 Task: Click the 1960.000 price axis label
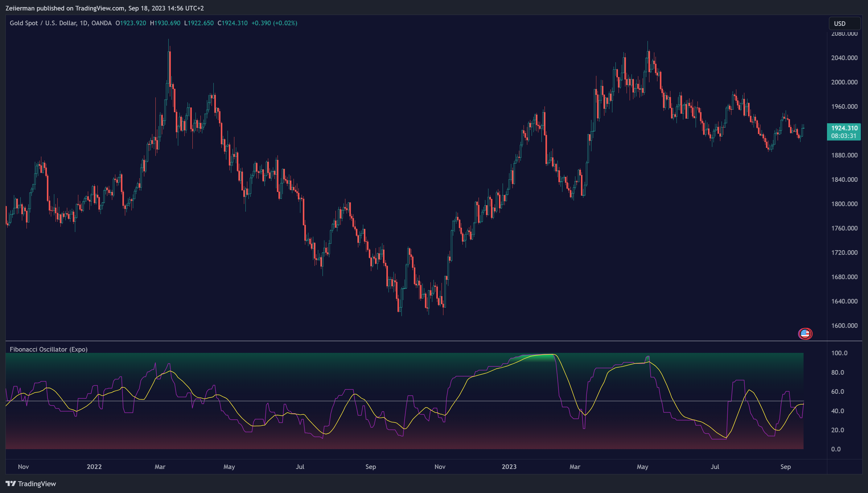tap(844, 106)
